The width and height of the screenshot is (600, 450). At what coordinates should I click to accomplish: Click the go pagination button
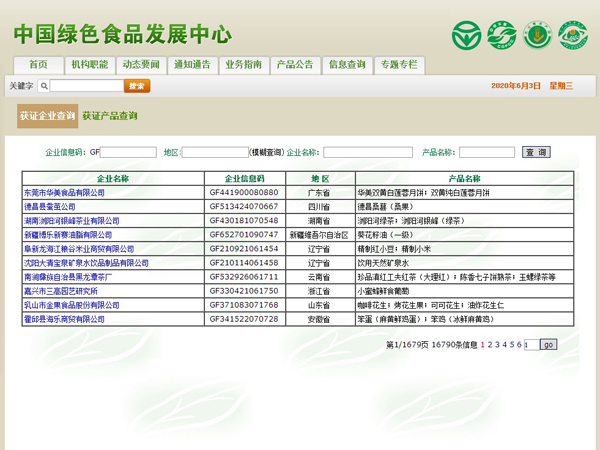(548, 344)
